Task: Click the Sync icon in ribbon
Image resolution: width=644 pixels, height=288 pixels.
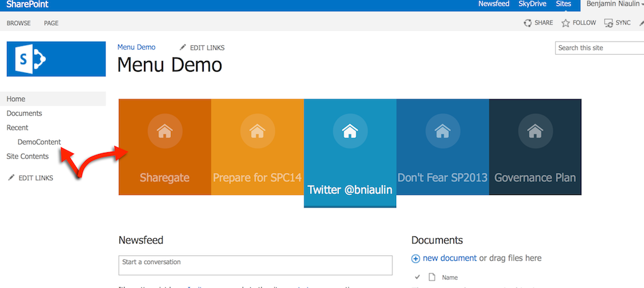Action: pyautogui.click(x=608, y=23)
